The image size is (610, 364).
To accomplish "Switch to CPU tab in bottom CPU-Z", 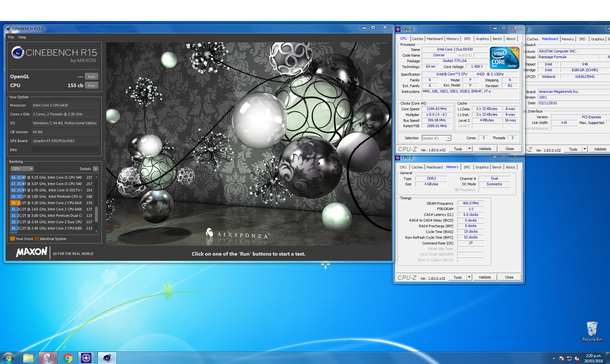I will pyautogui.click(x=403, y=167).
